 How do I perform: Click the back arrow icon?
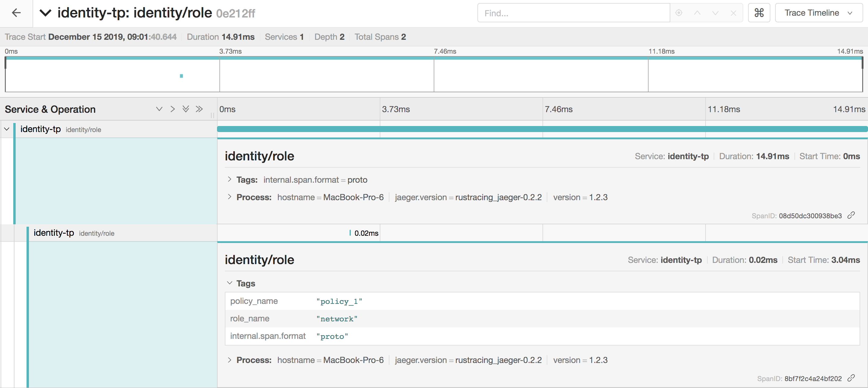click(x=16, y=13)
